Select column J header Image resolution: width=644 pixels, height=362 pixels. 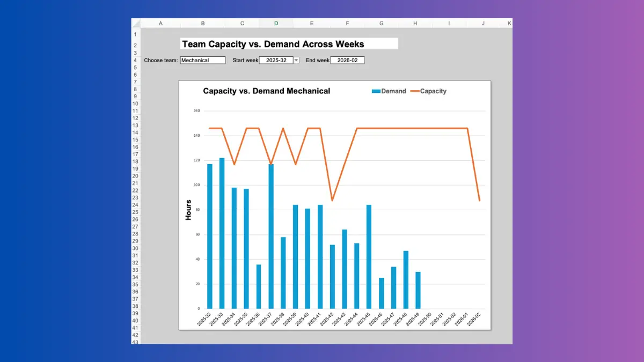point(483,23)
